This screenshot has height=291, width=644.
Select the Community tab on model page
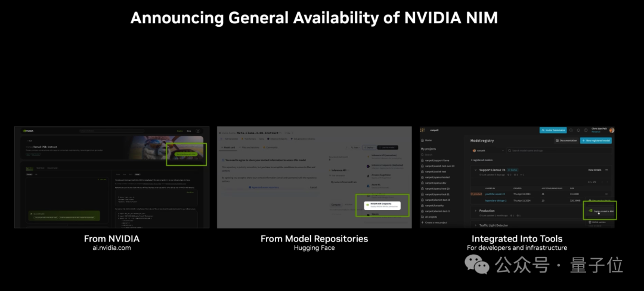click(x=271, y=147)
